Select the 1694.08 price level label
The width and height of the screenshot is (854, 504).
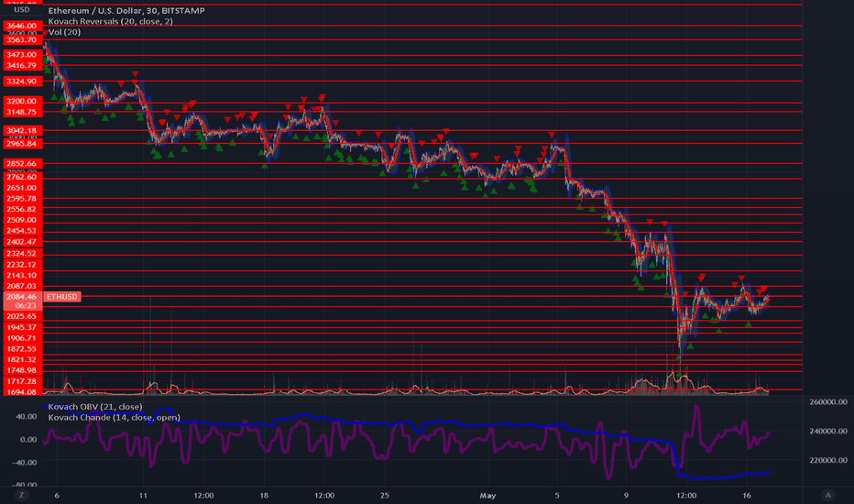[22, 392]
